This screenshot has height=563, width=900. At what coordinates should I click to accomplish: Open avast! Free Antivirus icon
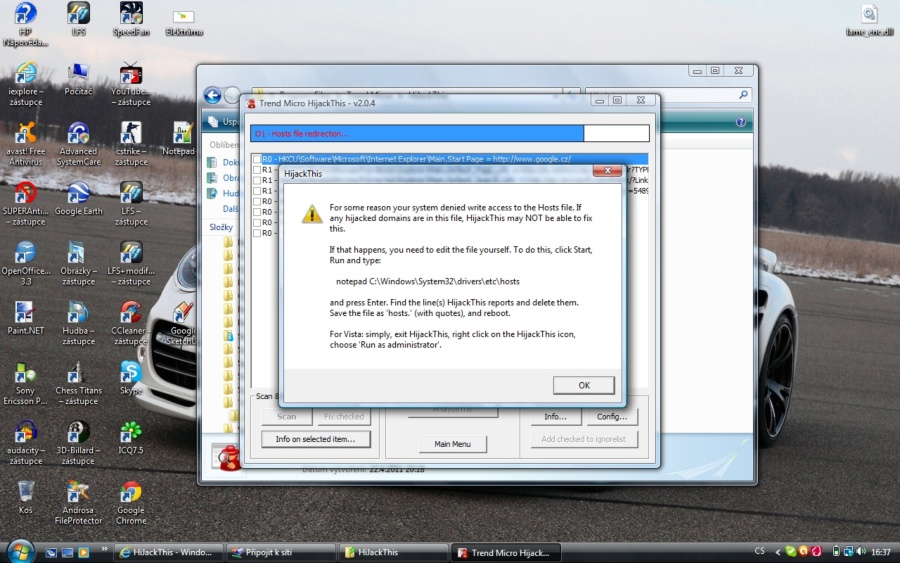point(25,144)
